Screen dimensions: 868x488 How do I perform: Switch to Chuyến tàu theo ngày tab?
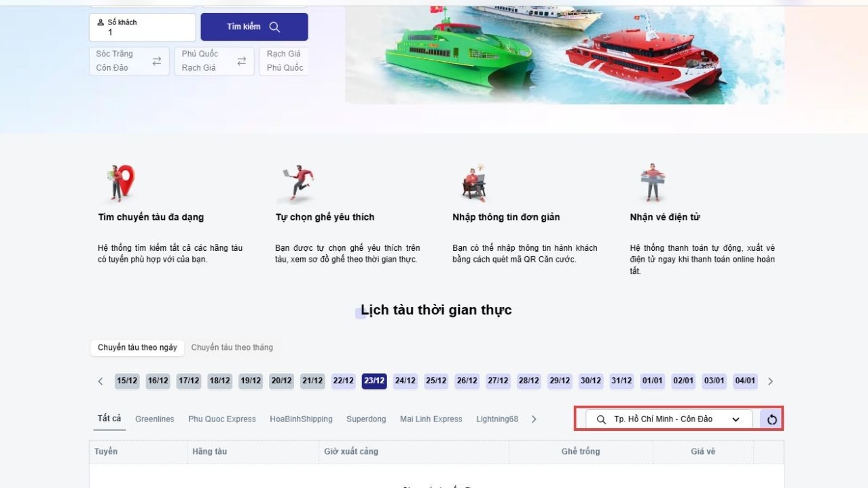(137, 347)
